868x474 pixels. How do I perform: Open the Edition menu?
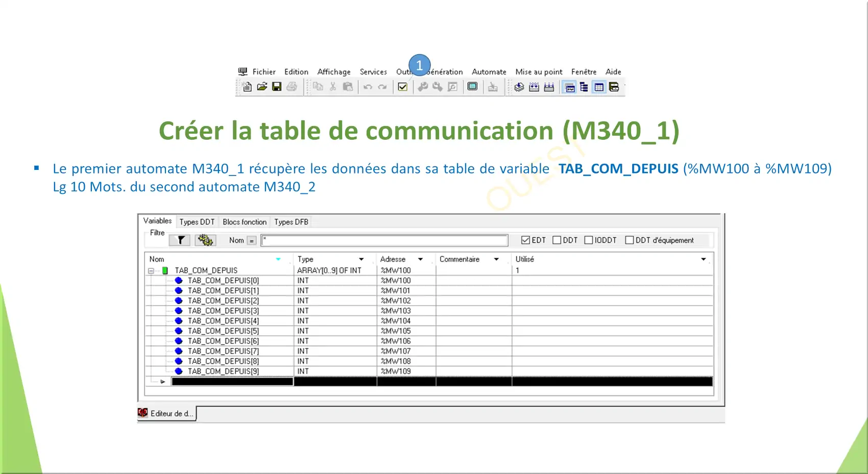click(296, 72)
